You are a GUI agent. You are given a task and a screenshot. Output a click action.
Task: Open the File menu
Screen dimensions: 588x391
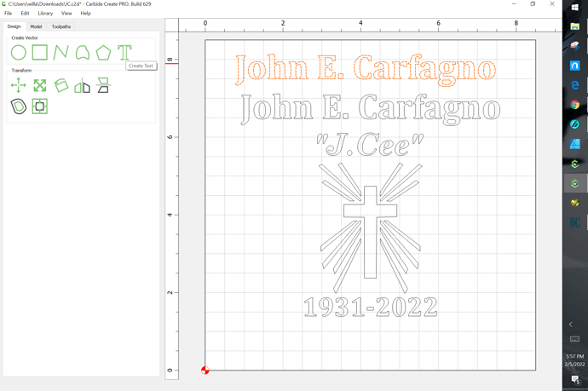point(8,13)
